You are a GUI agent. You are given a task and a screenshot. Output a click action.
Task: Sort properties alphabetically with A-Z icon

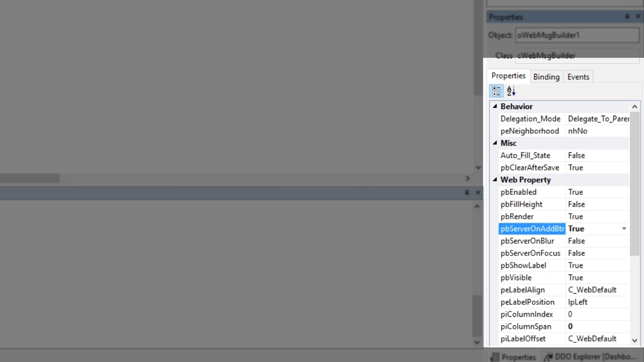click(x=511, y=91)
